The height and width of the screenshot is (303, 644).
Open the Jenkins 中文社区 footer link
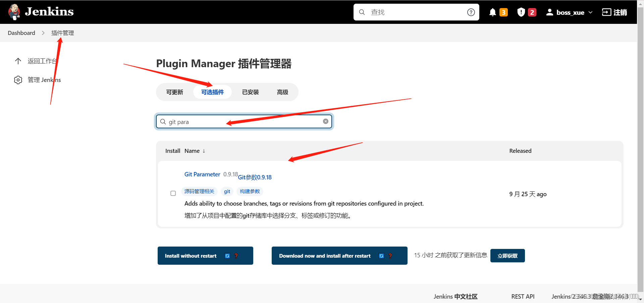(455, 297)
